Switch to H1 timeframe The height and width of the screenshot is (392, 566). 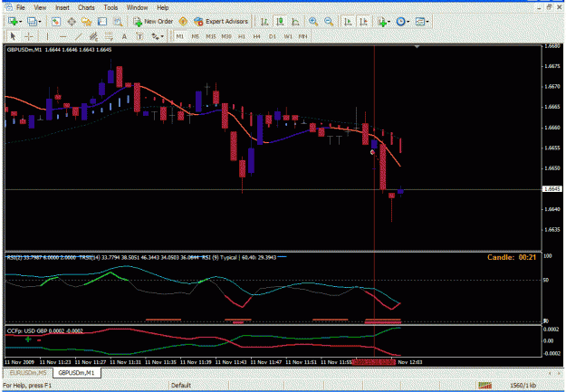[x=242, y=36]
